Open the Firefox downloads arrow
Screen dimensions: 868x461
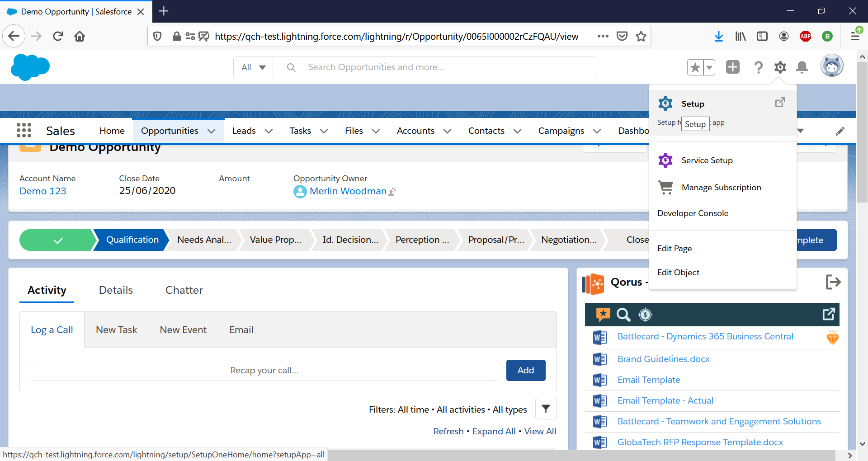[x=718, y=36]
